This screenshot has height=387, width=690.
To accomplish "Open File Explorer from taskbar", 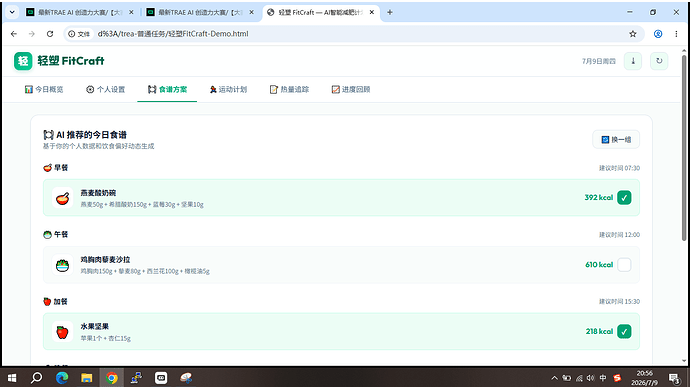I will click(87, 378).
